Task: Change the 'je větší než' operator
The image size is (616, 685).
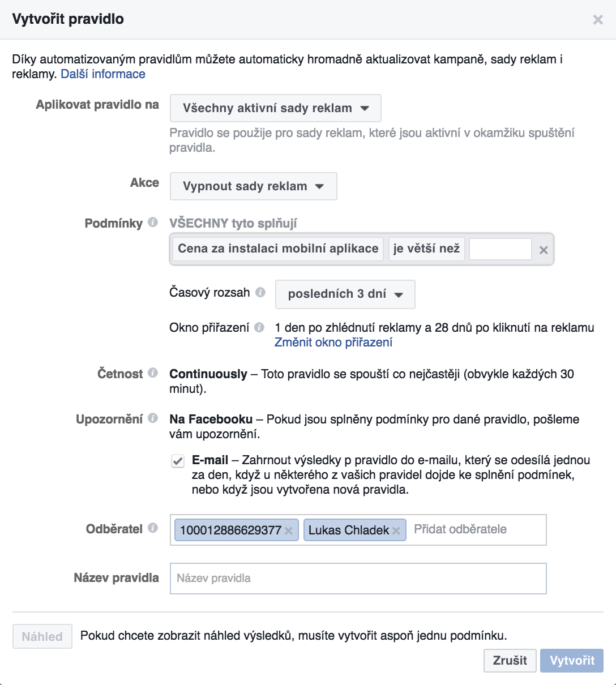Action: tap(427, 249)
